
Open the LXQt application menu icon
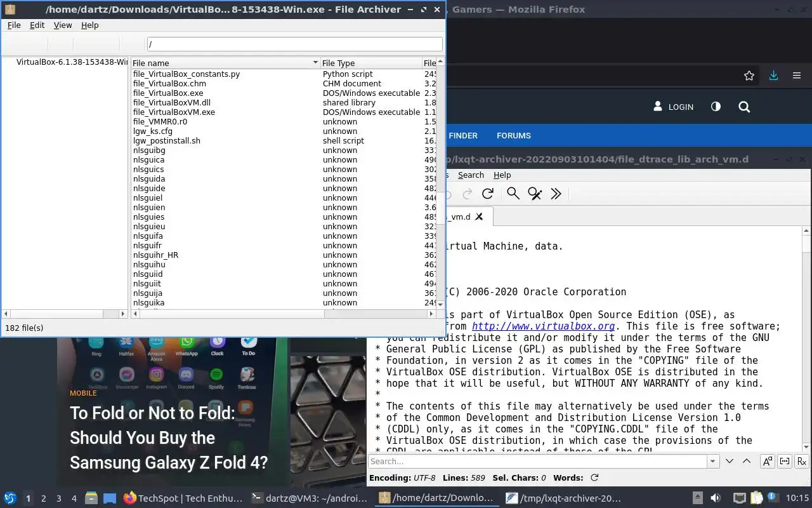(x=10, y=498)
